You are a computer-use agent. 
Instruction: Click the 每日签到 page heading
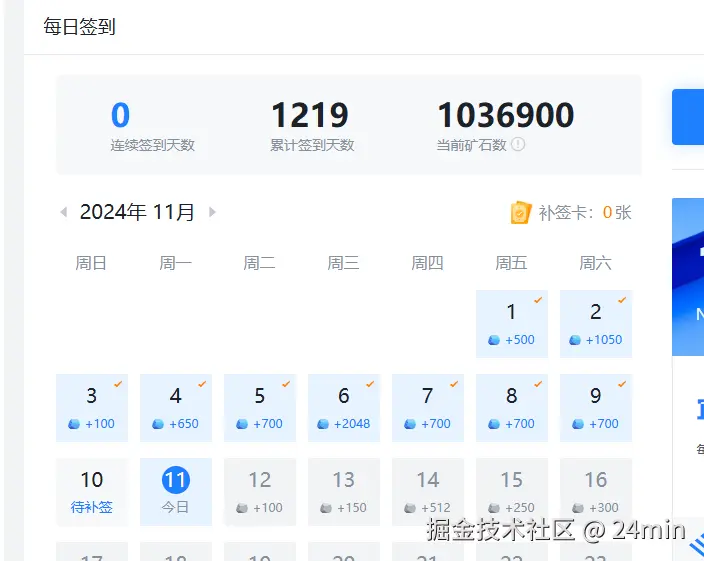[79, 26]
